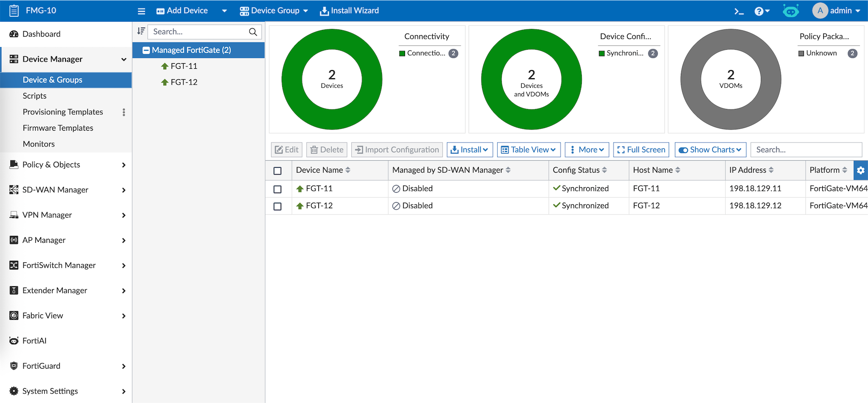Click the device list sort icon
868x403 pixels.
141,31
